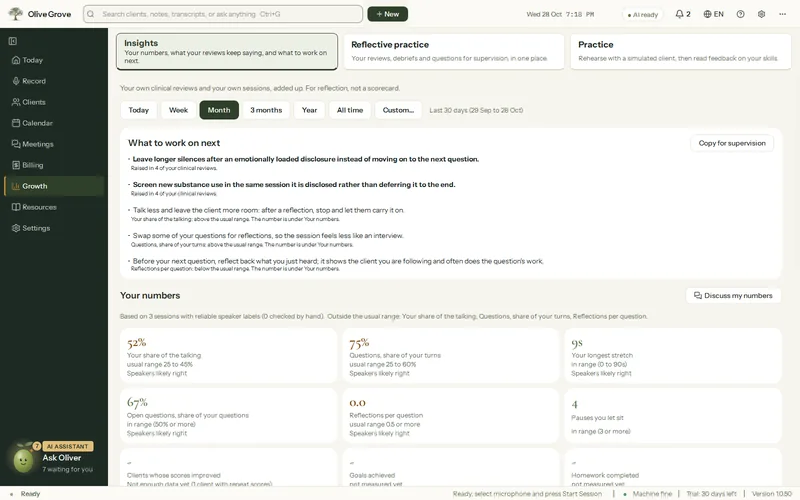Select the Today time range
This screenshot has width=800, height=500.
(138, 110)
